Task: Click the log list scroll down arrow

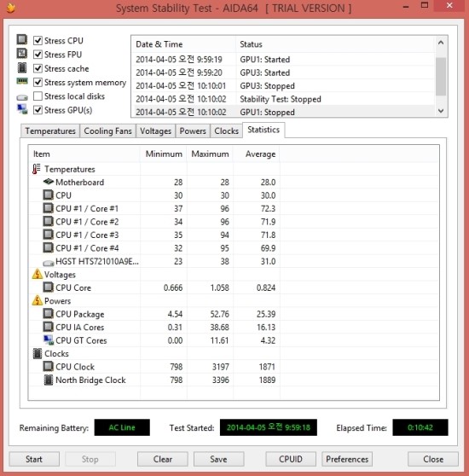Action: (441, 111)
